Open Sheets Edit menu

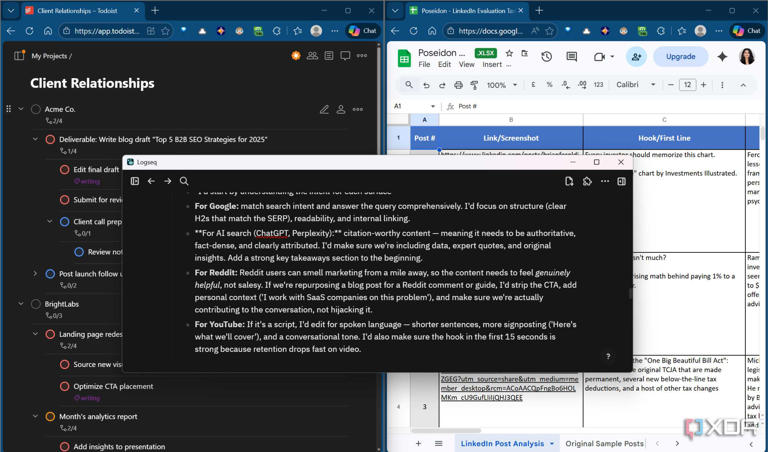pyautogui.click(x=444, y=65)
